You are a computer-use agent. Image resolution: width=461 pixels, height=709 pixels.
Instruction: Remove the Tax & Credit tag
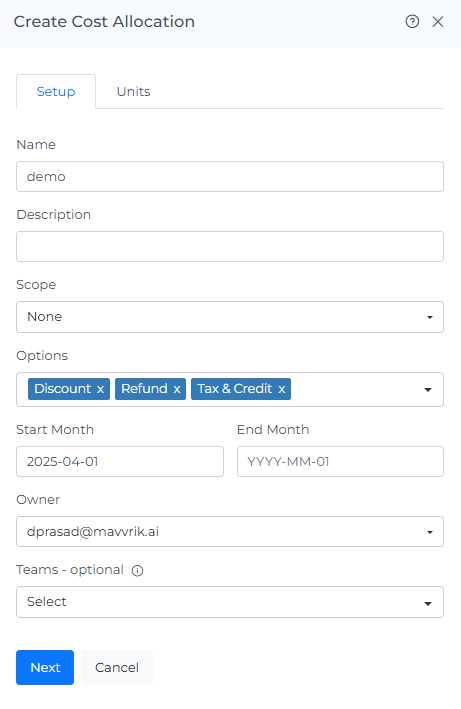point(282,389)
